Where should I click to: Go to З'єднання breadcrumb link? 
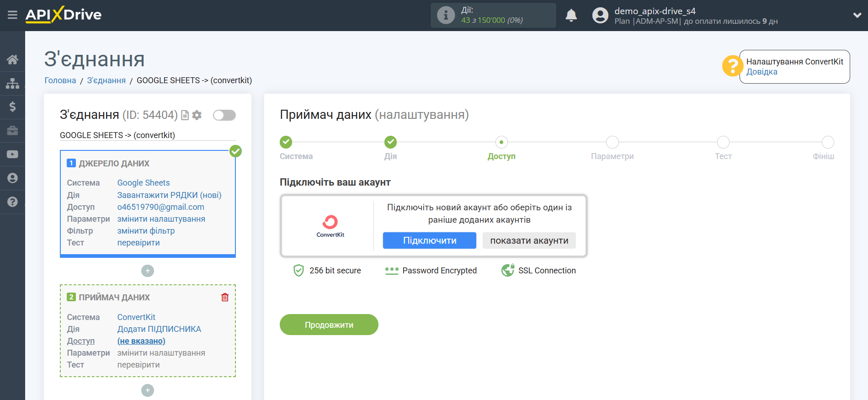(106, 80)
